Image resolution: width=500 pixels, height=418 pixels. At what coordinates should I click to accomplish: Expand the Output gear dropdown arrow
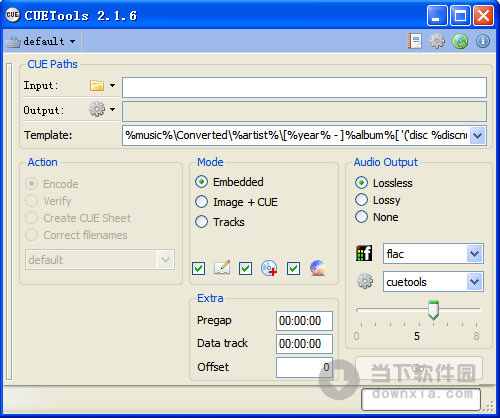pyautogui.click(x=113, y=109)
